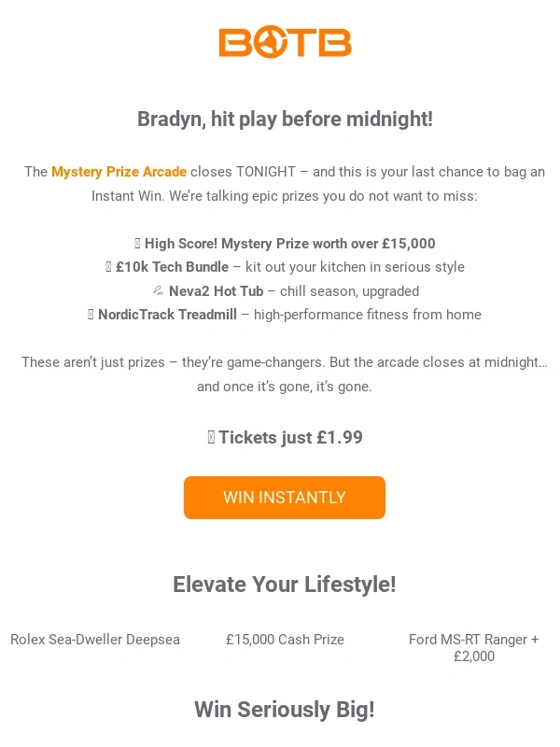This screenshot has height=747, width=560.
Task: Select the High Score Mystery Prize text
Action: [289, 244]
